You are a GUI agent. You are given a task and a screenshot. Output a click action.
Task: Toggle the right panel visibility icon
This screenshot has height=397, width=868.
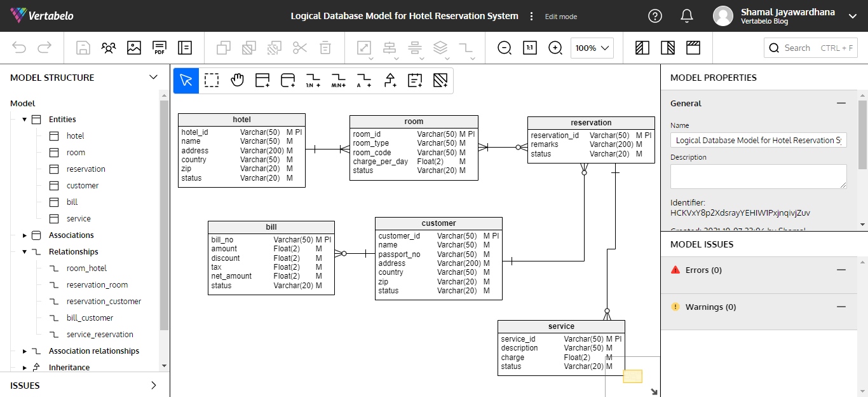pyautogui.click(x=668, y=48)
